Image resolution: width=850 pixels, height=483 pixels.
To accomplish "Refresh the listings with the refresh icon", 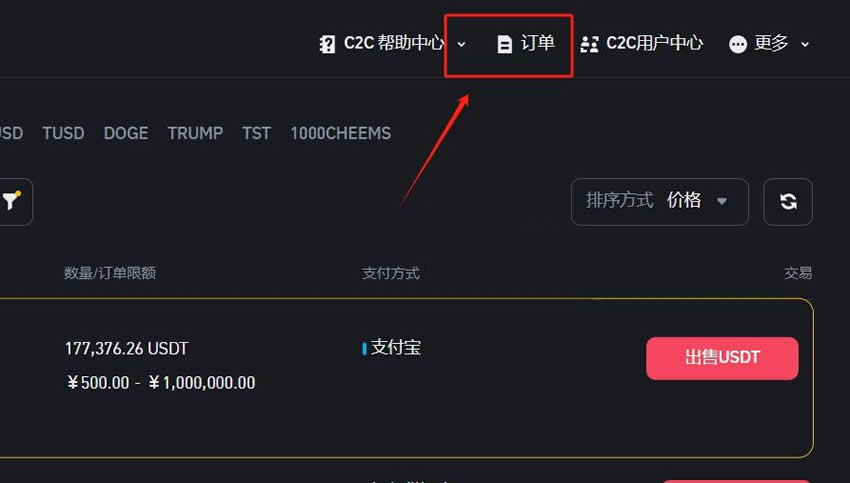I will (788, 202).
